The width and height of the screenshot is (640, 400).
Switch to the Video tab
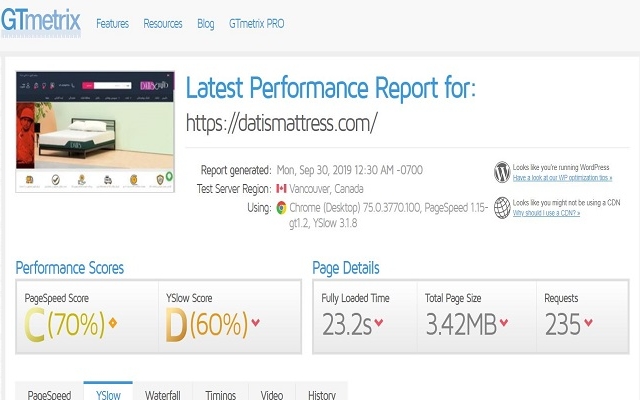(272, 392)
